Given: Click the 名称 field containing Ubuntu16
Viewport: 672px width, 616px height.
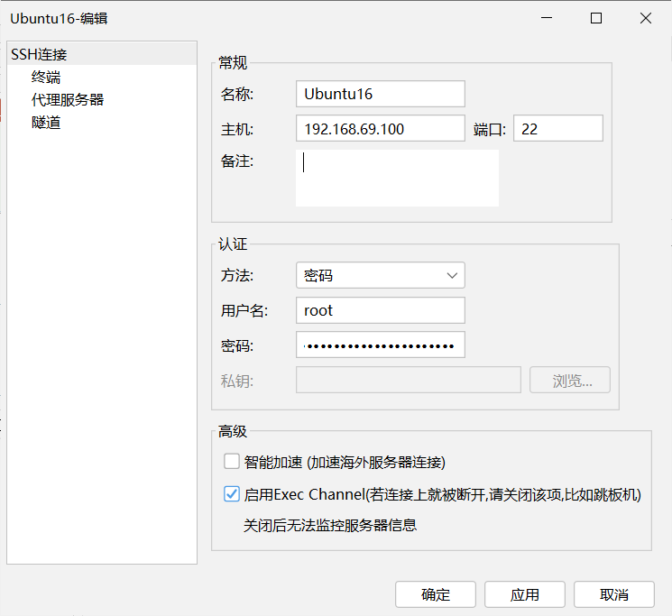Looking at the screenshot, I should pos(380,94).
